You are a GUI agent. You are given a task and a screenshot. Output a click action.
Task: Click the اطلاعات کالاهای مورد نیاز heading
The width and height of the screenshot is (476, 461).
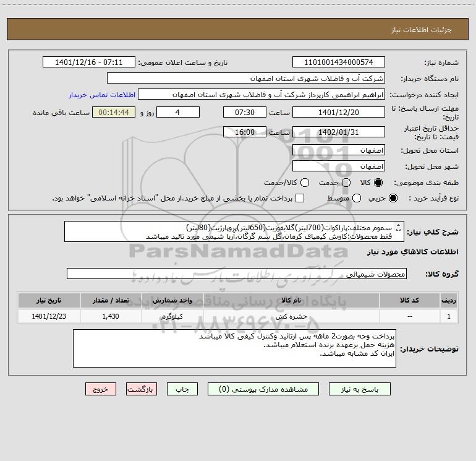coord(413,252)
